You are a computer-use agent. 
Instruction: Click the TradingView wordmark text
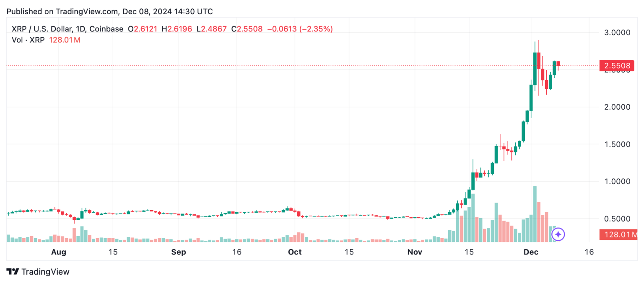pos(45,272)
